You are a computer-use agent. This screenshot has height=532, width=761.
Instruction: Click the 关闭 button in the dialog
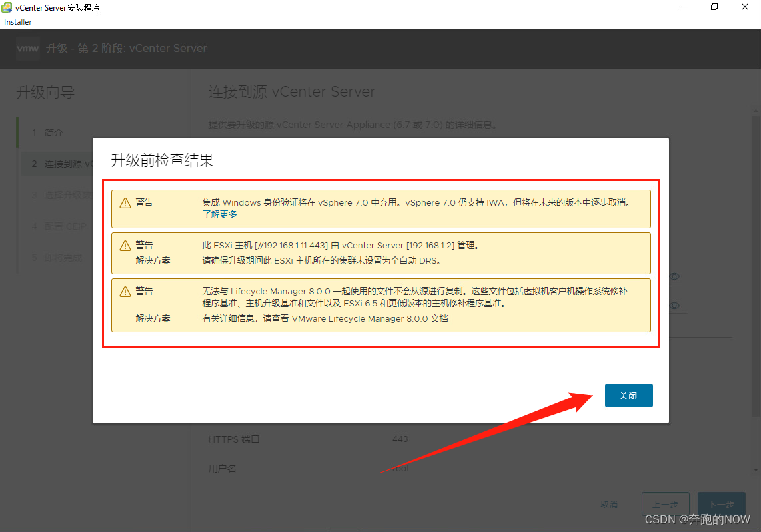click(x=628, y=396)
